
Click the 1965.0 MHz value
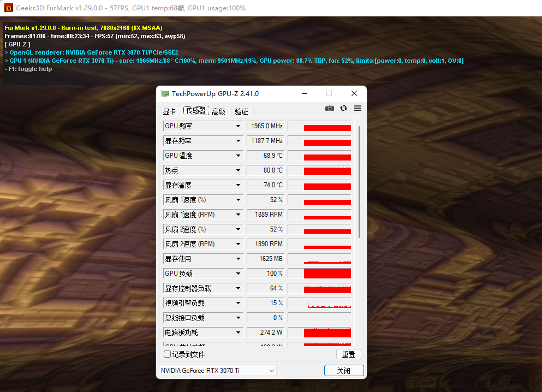pyautogui.click(x=265, y=126)
